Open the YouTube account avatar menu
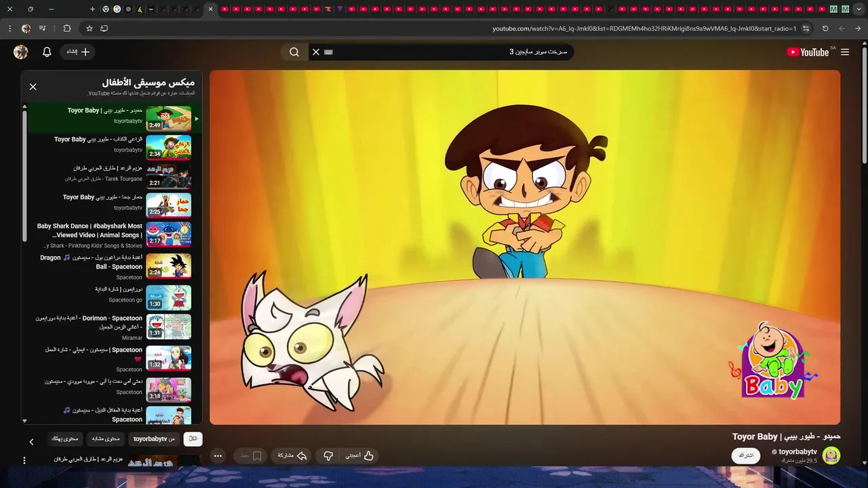The width and height of the screenshot is (868, 488). coord(21,52)
